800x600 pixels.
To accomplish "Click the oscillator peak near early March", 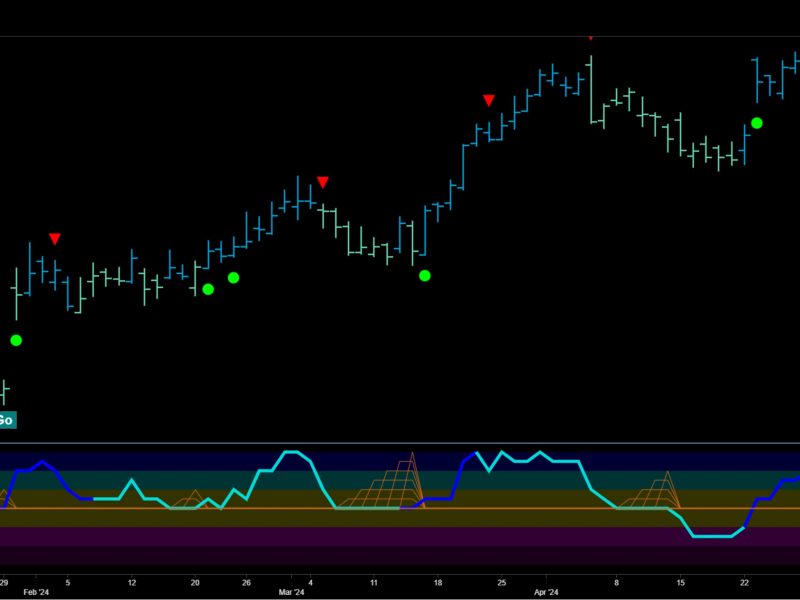I will (291, 452).
